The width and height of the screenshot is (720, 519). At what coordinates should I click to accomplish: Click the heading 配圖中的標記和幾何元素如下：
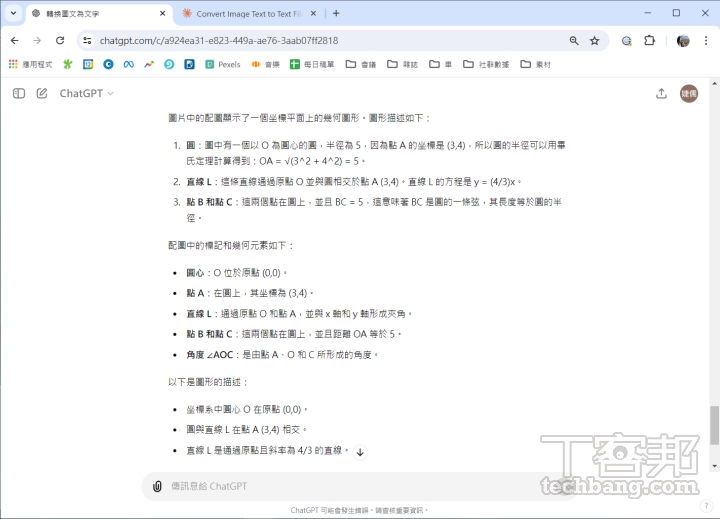coord(231,246)
